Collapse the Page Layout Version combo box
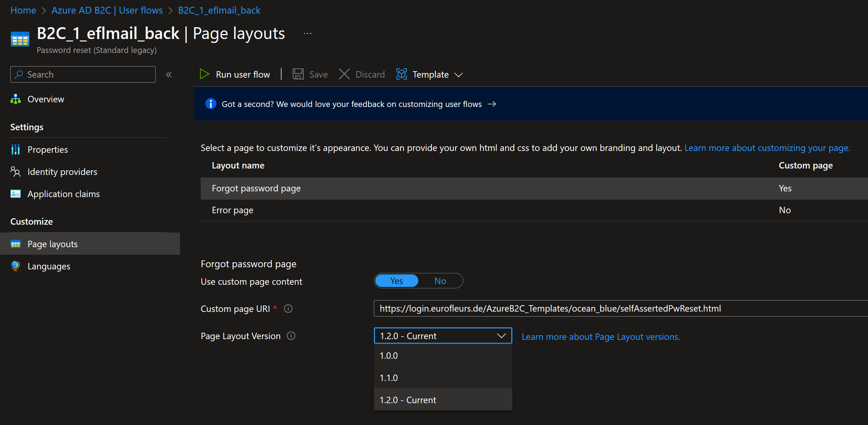The width and height of the screenshot is (868, 425). 443,336
